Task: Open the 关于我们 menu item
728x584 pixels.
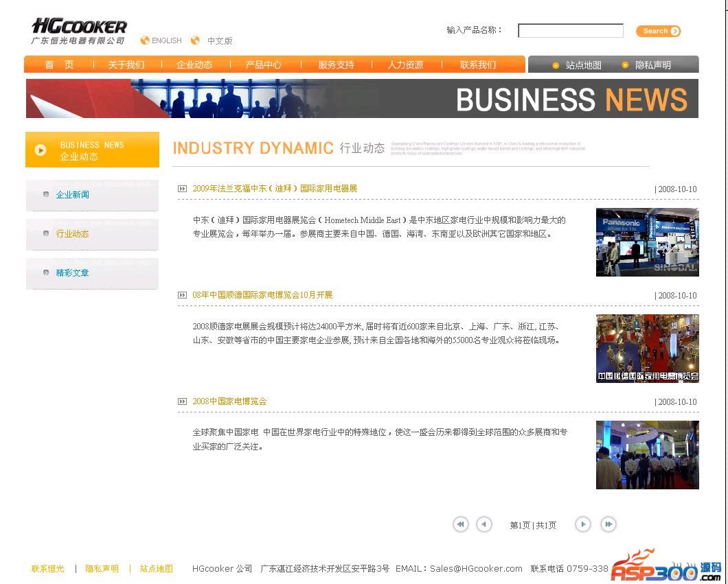Action: click(x=126, y=65)
